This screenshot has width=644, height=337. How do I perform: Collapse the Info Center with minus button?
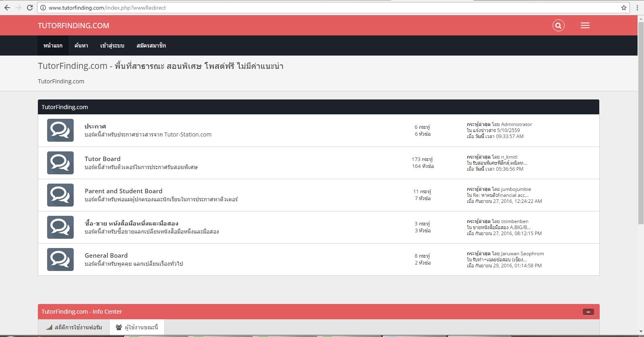pos(588,312)
